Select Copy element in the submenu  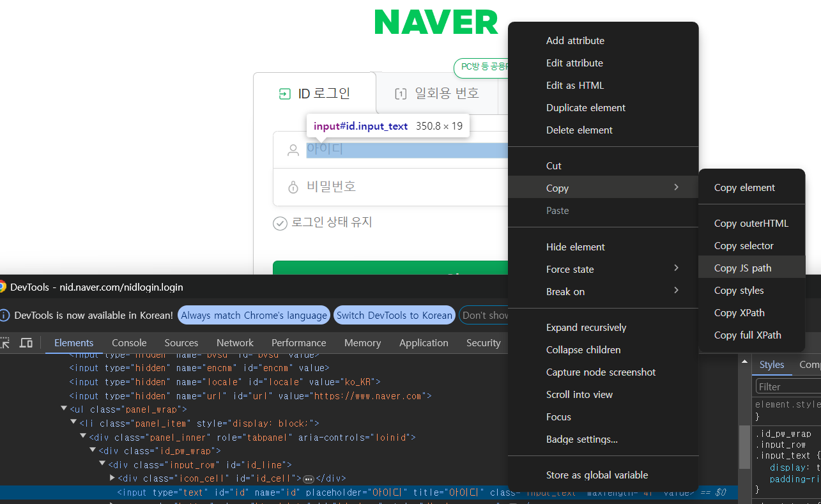[751, 187]
